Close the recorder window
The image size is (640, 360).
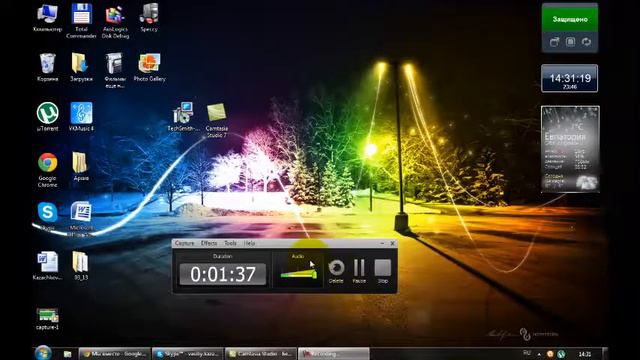point(392,243)
